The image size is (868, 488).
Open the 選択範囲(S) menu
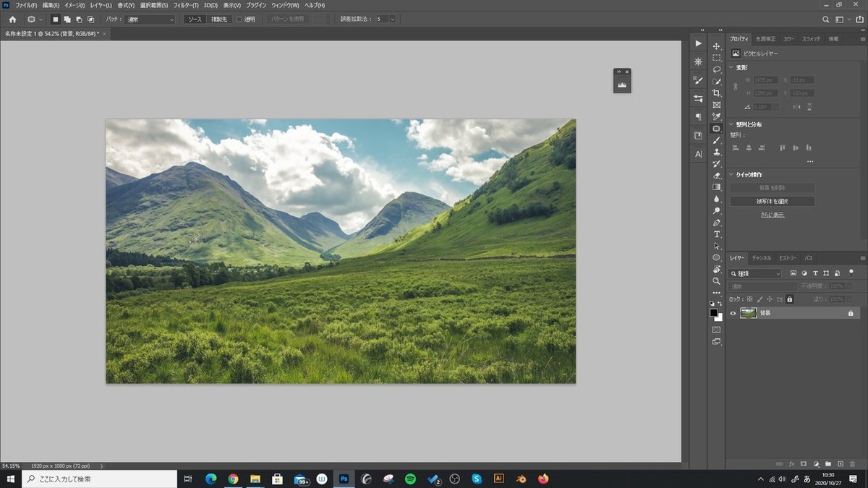154,5
